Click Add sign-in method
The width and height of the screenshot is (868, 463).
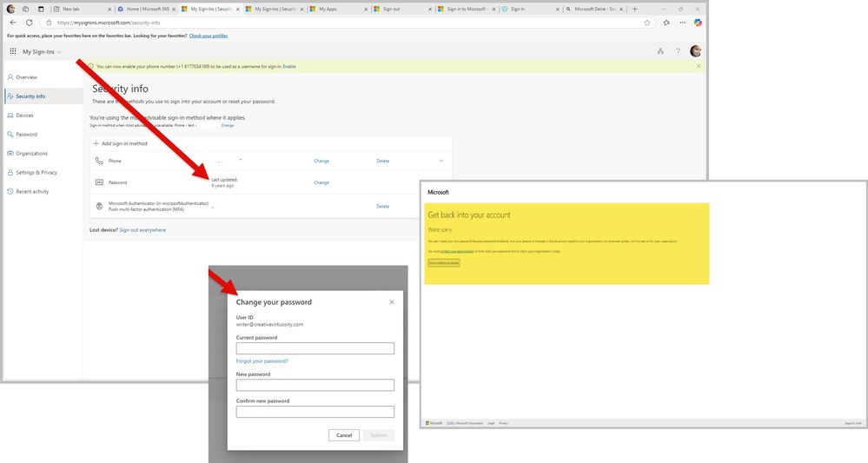click(120, 143)
